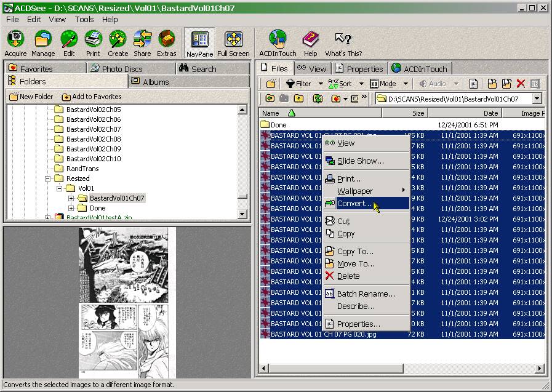
Task: Open the Mode dropdown arrow
Action: coord(406,84)
